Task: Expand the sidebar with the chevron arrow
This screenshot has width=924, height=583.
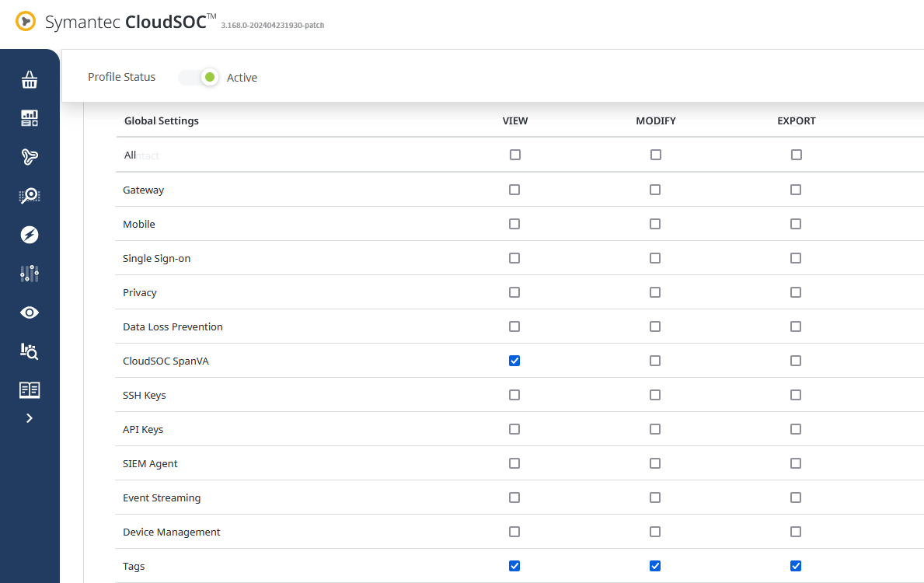Action: (x=30, y=418)
